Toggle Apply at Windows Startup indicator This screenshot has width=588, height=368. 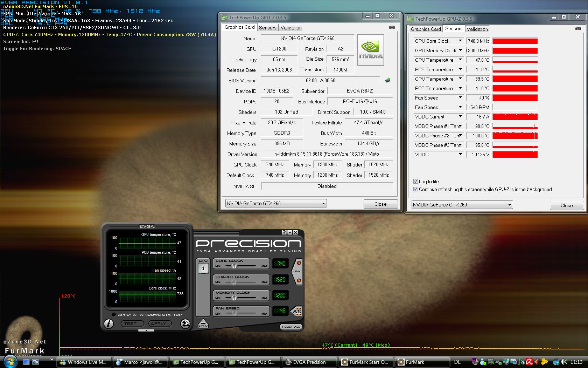tap(114, 314)
